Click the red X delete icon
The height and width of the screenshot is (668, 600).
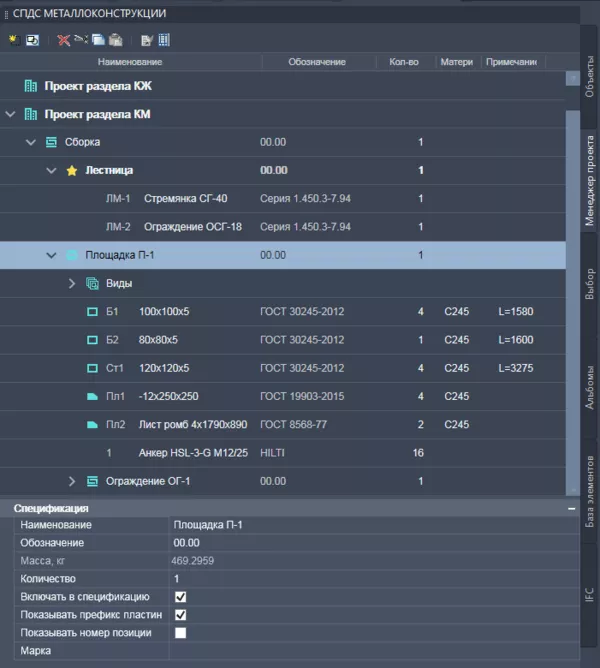[x=64, y=40]
